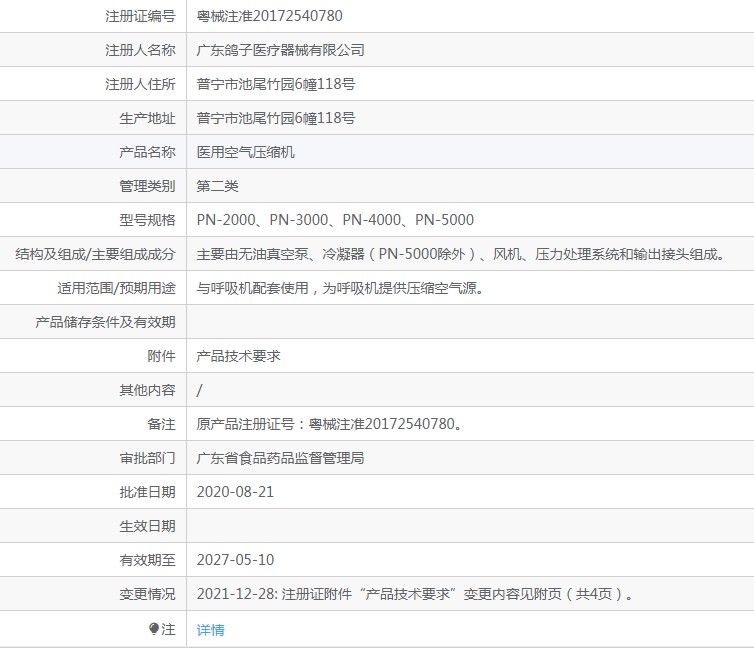Select product name 医用空气压缩机
Screen dimensions: 754x655
[245, 152]
